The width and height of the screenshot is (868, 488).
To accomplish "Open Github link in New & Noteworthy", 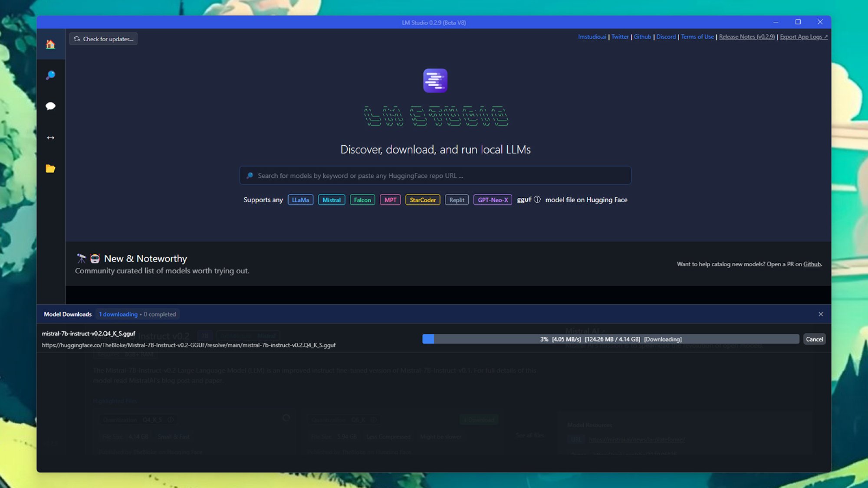I will [812, 264].
